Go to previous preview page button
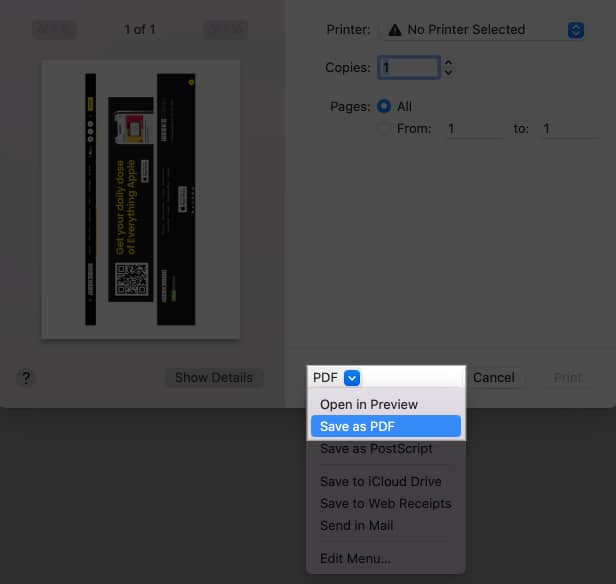Viewport: 616px width, 584px height. click(x=54, y=30)
